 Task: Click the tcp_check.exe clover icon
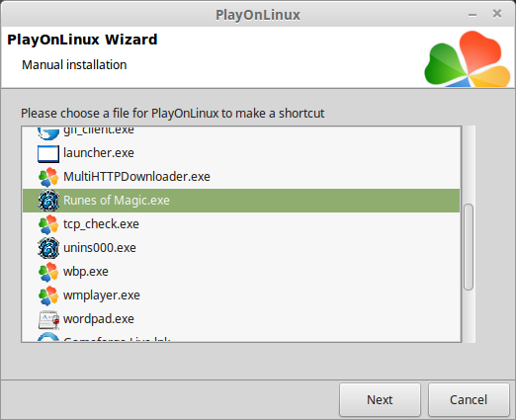click(x=48, y=224)
